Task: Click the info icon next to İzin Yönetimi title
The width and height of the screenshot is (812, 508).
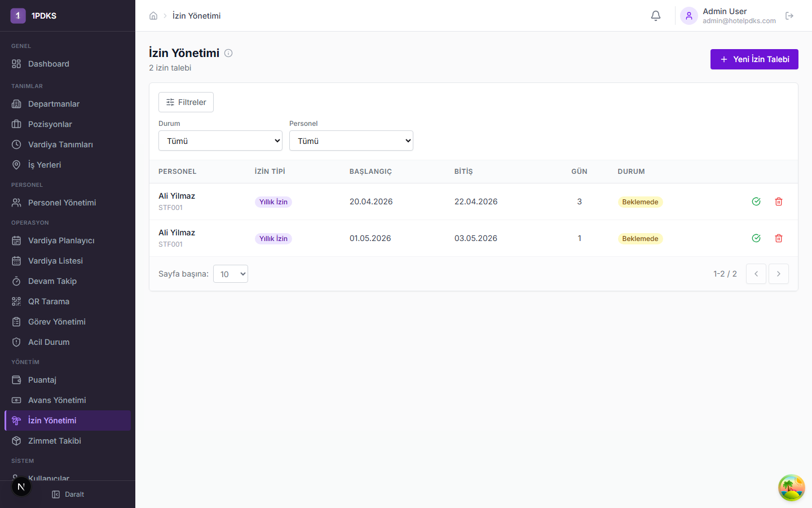Action: [x=228, y=53]
